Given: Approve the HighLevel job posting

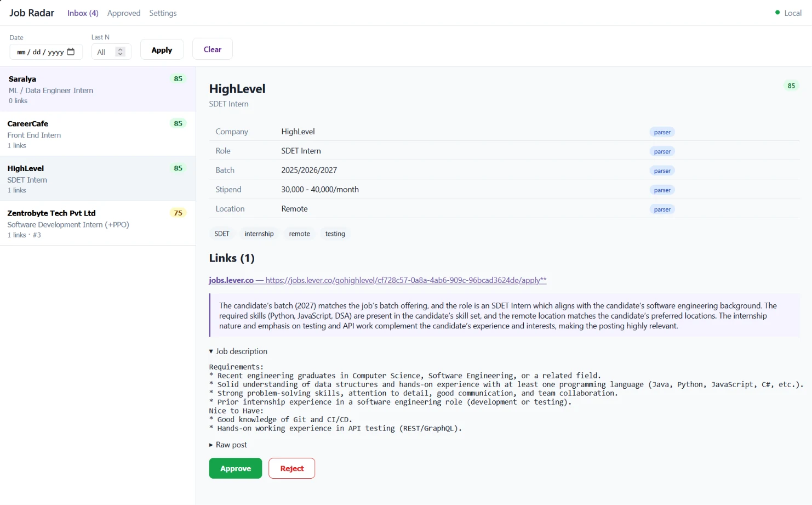Looking at the screenshot, I should [236, 468].
